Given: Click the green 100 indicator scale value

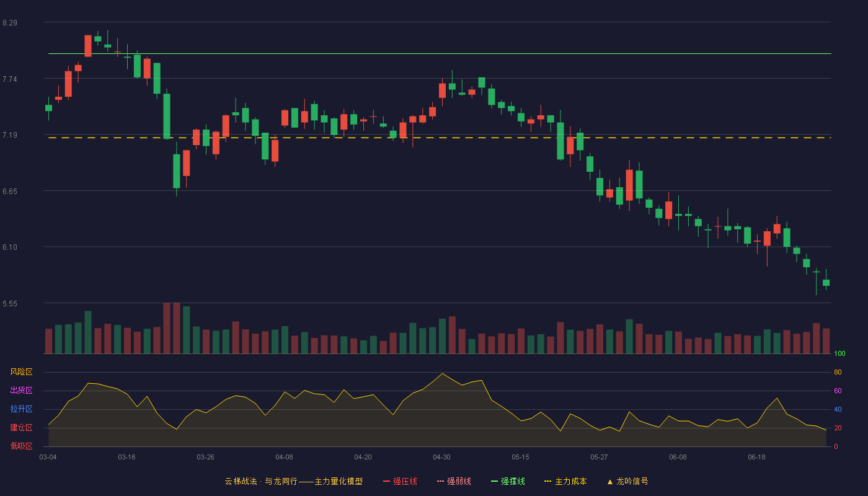Looking at the screenshot, I should click(x=839, y=354).
